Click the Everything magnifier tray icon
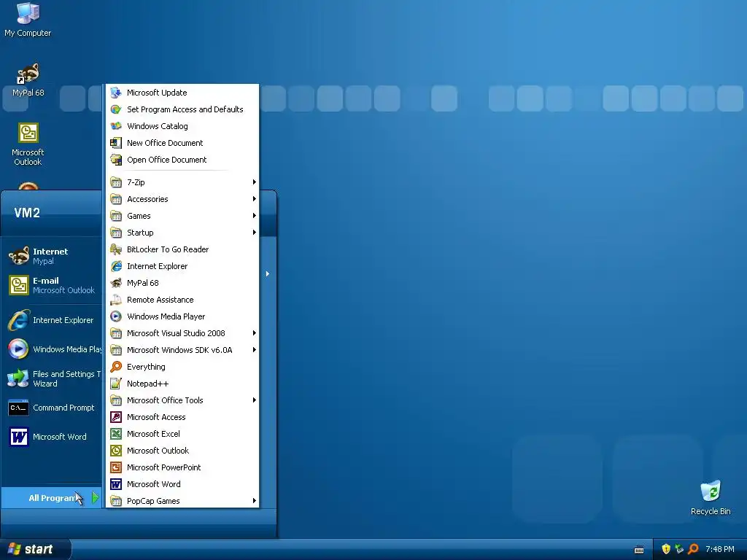The image size is (747, 560). (693, 549)
